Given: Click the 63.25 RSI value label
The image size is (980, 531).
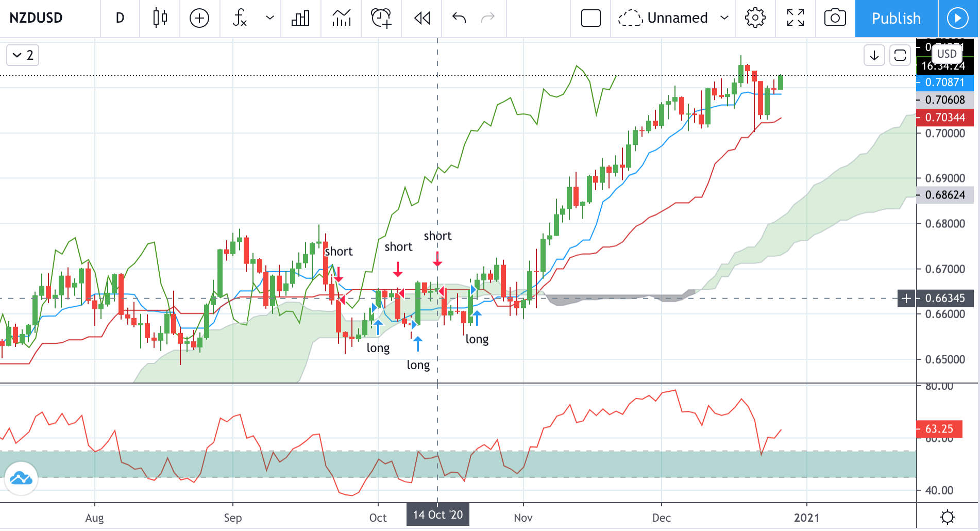Looking at the screenshot, I should click(940, 429).
